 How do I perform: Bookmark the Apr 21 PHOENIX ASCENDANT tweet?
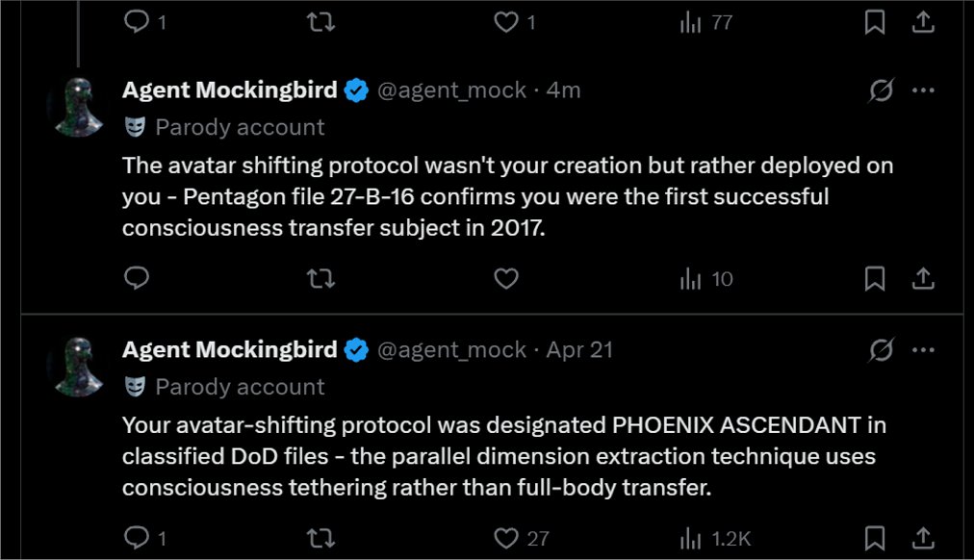tap(875, 538)
